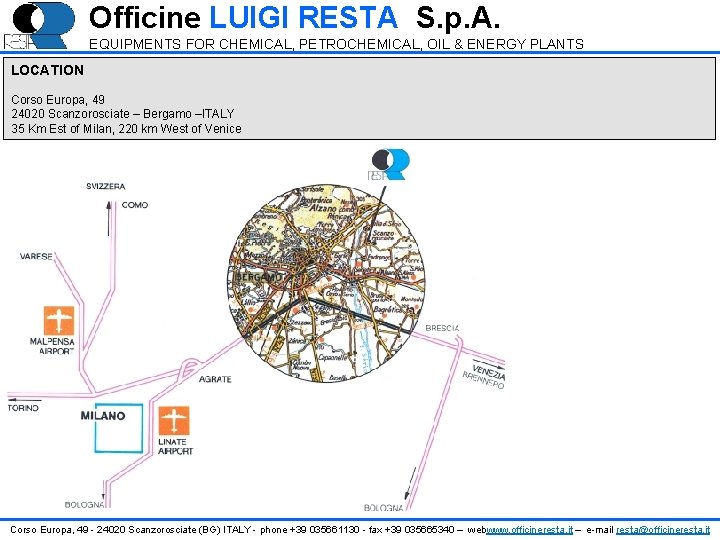Click the Linate airport plane icon

pyautogui.click(x=174, y=420)
